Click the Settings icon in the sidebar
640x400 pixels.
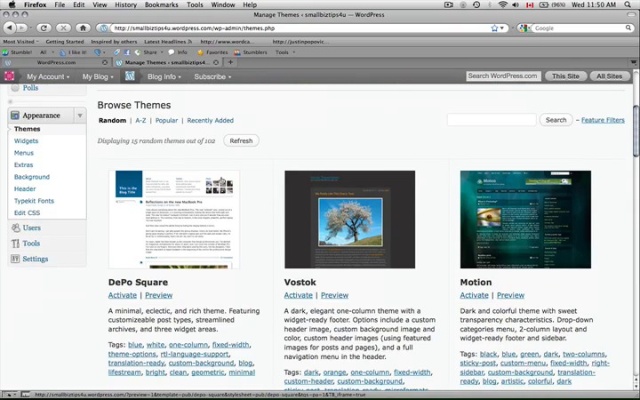tap(16, 259)
